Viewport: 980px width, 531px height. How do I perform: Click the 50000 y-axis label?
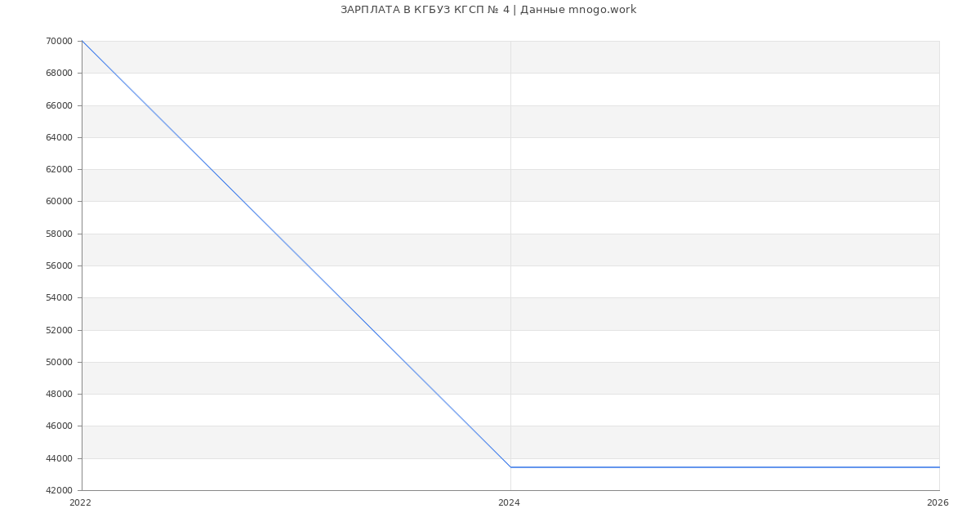60,362
